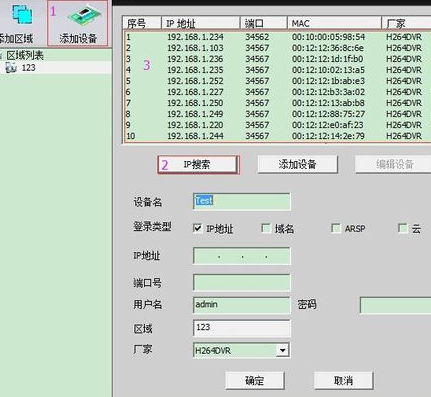The image size is (431, 397).
Task: Select the 123 device icon in area tree
Action: point(11,68)
